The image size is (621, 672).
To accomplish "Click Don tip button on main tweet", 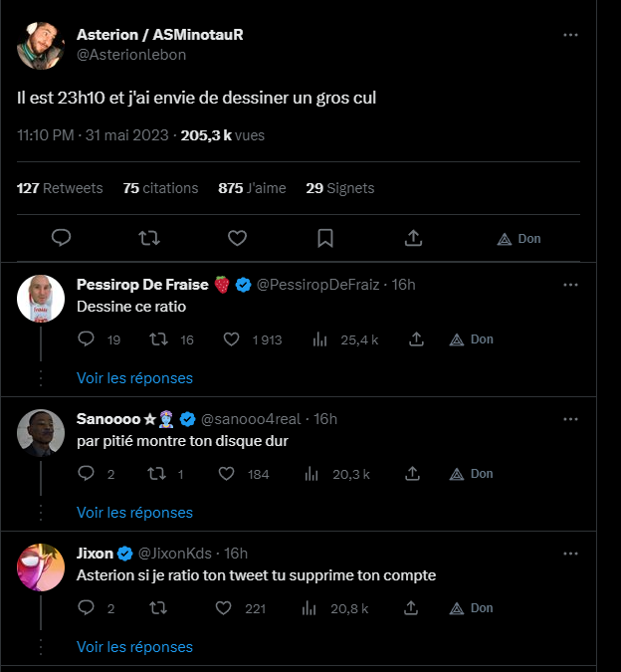I will [x=518, y=239].
